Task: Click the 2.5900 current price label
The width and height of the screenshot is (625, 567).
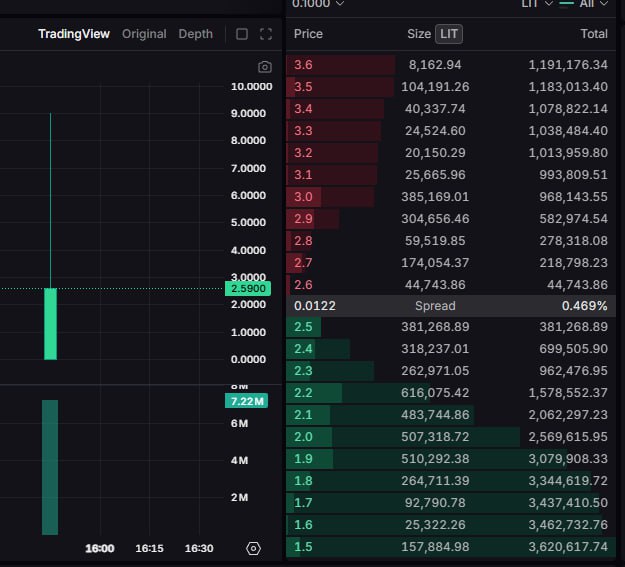Action: coord(247,288)
